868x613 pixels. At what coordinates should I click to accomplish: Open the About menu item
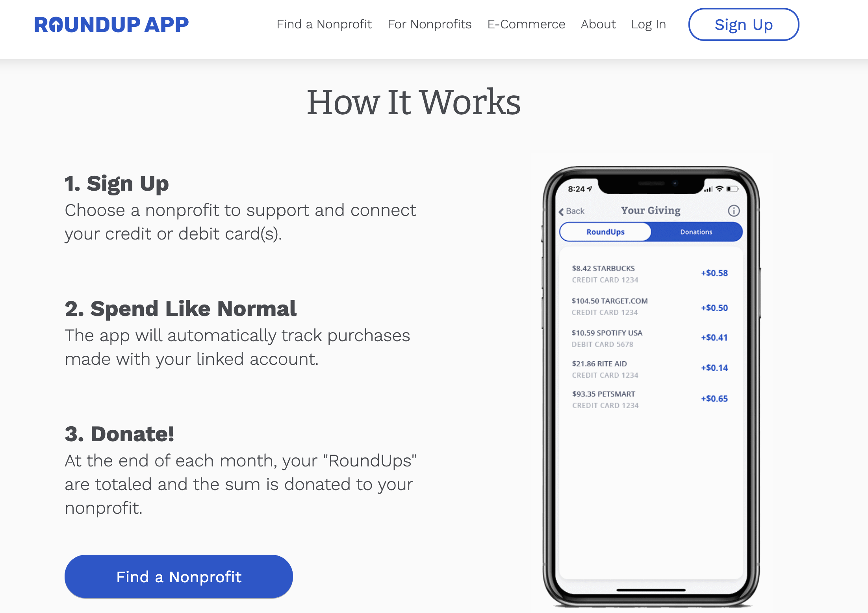[x=597, y=24]
